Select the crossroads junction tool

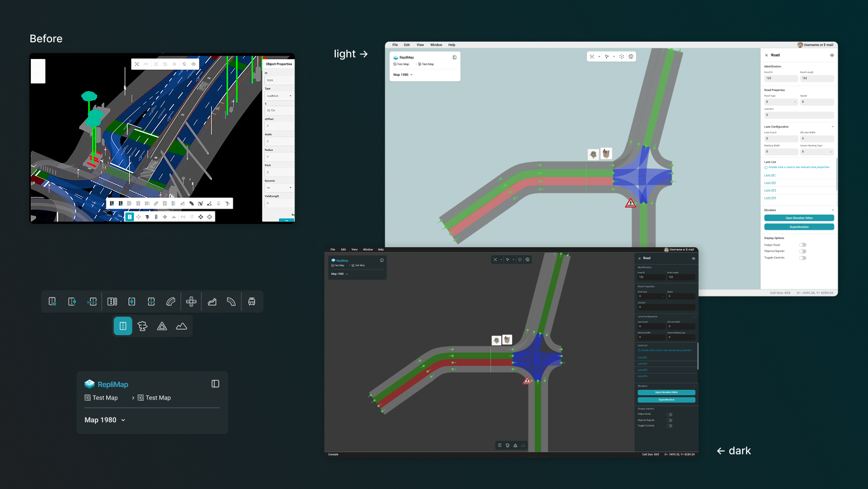pyautogui.click(x=191, y=301)
